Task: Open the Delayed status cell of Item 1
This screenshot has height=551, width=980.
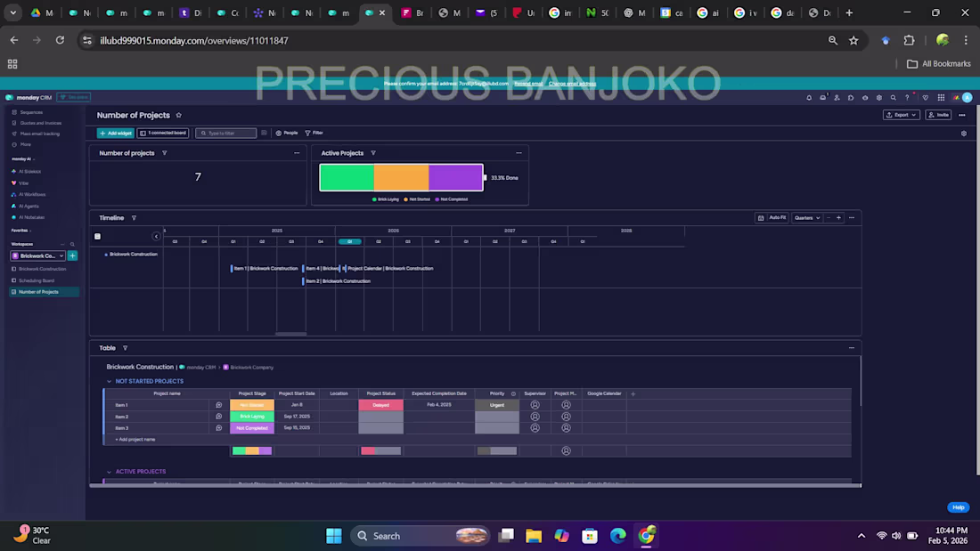Action: click(x=380, y=405)
